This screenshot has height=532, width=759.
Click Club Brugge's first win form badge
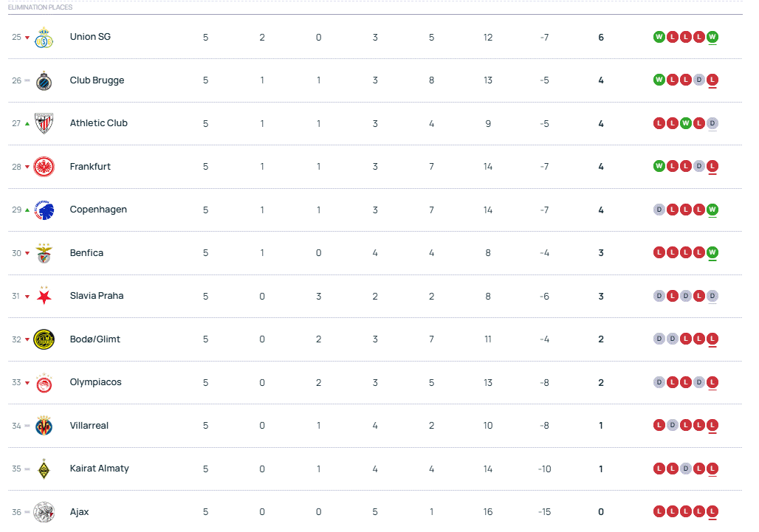[659, 80]
